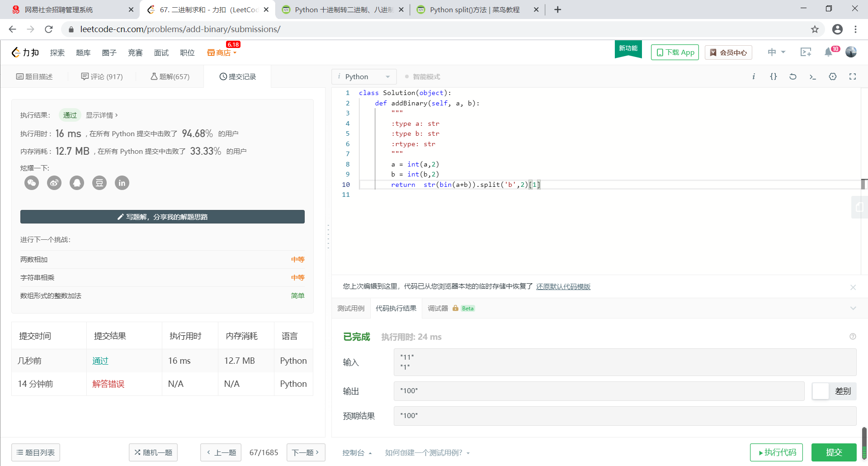Open next challenge 数组形式的整数加法

51,295
